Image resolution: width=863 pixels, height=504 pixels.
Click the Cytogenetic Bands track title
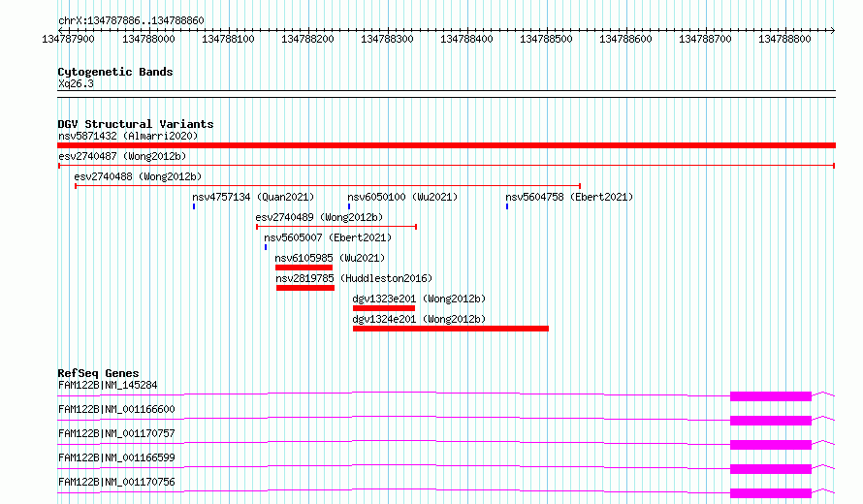coord(115,72)
